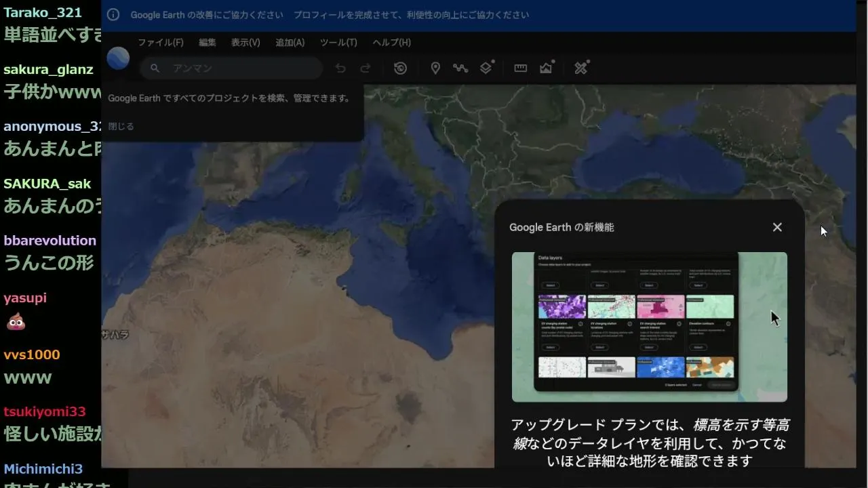868x488 pixels.
Task: Focus the アンマン search field
Action: click(231, 68)
